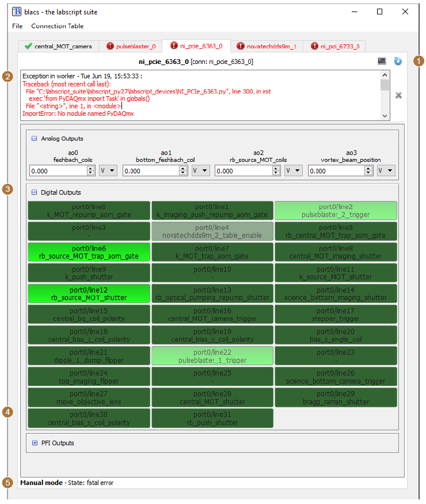
Task: Toggle port0/line19 central_bias_y_coil_polarity
Action: 212,335
